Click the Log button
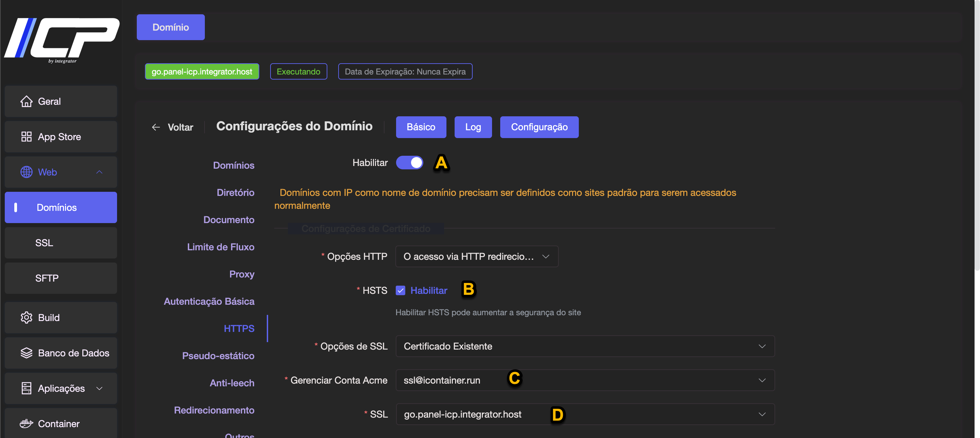 point(473,127)
